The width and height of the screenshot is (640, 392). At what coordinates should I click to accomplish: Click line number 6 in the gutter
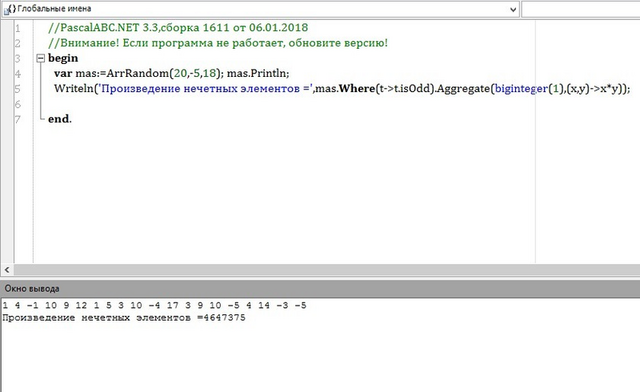tap(18, 104)
